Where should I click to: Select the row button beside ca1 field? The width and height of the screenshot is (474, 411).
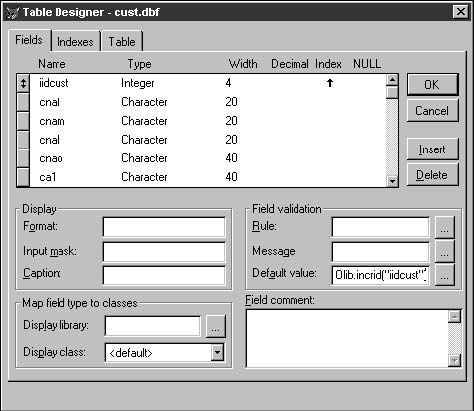pos(23,177)
